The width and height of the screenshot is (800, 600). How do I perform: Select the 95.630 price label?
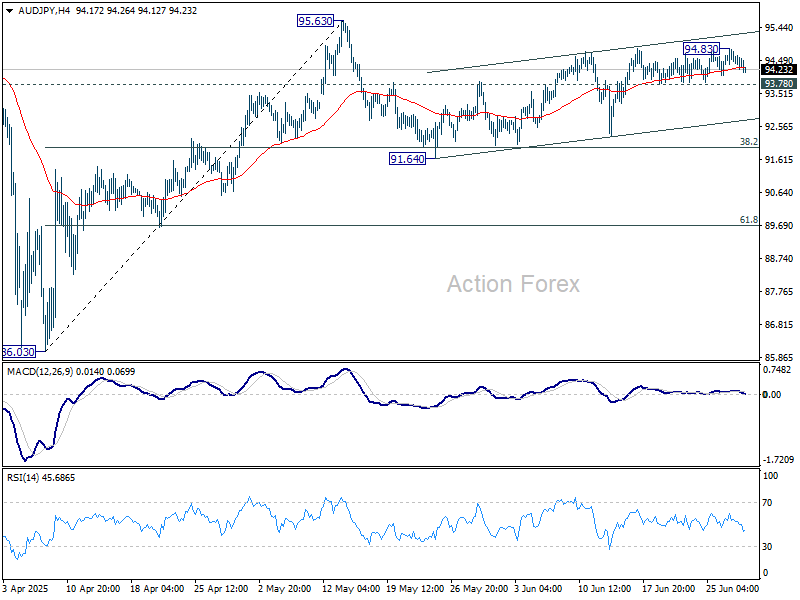pos(315,21)
